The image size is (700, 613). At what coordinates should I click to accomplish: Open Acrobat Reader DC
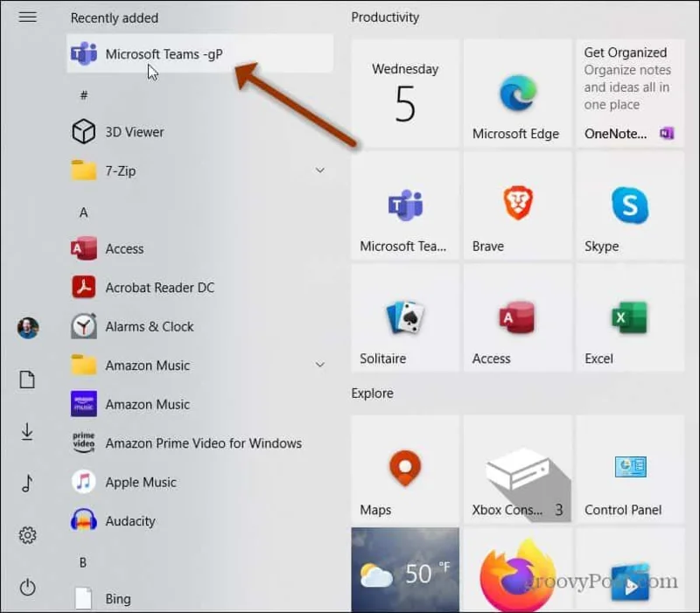tap(199, 288)
